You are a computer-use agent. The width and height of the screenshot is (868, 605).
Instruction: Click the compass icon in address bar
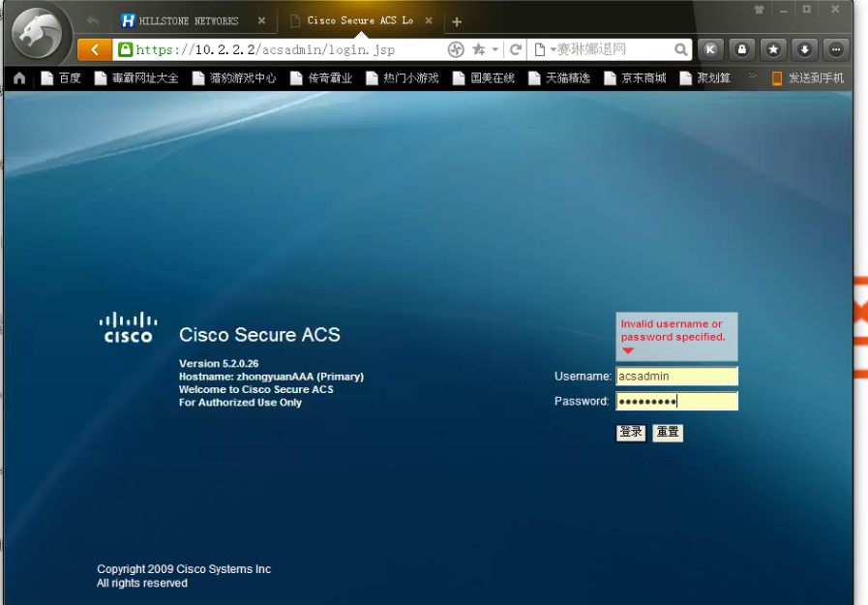pos(456,49)
